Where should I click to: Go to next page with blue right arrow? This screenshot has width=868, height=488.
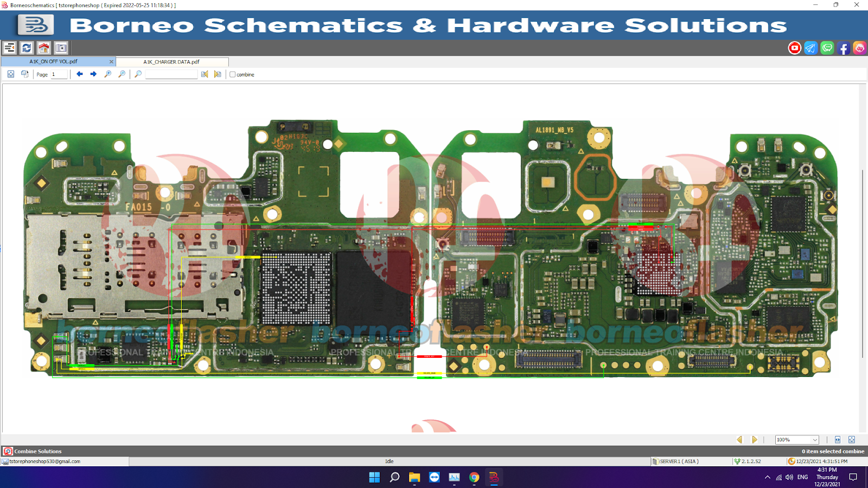(93, 74)
